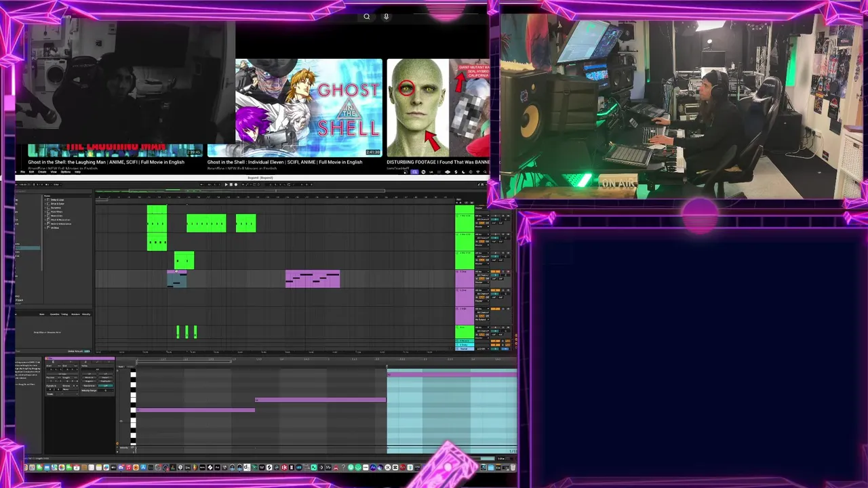The image size is (868, 488).
Task: Toggle the Fold button above piano roll
Action: [121, 367]
